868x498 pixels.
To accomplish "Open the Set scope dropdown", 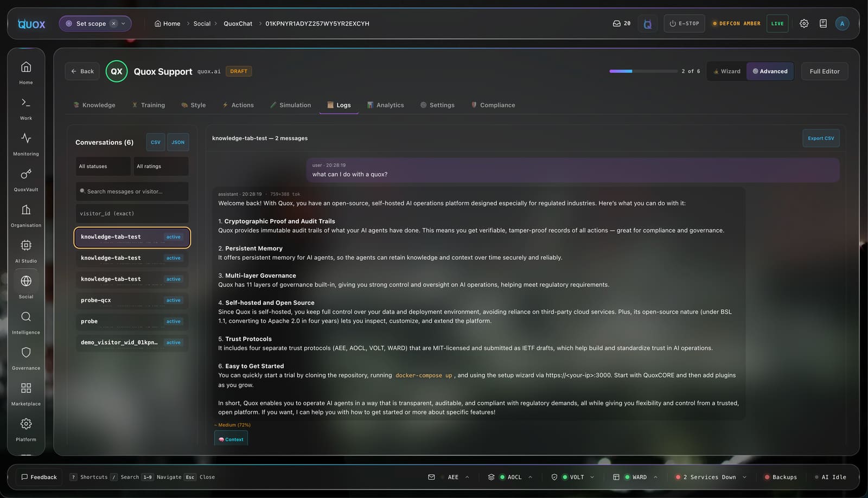I will point(95,23).
